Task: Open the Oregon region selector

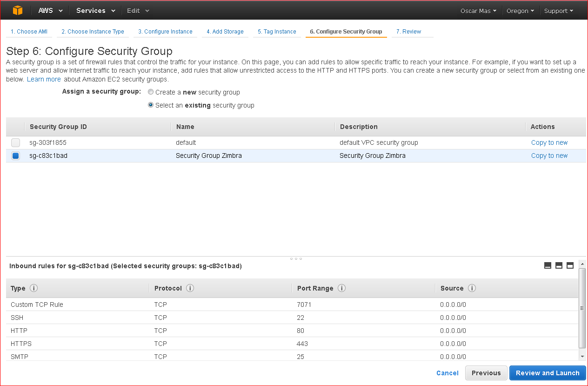Action: point(520,11)
